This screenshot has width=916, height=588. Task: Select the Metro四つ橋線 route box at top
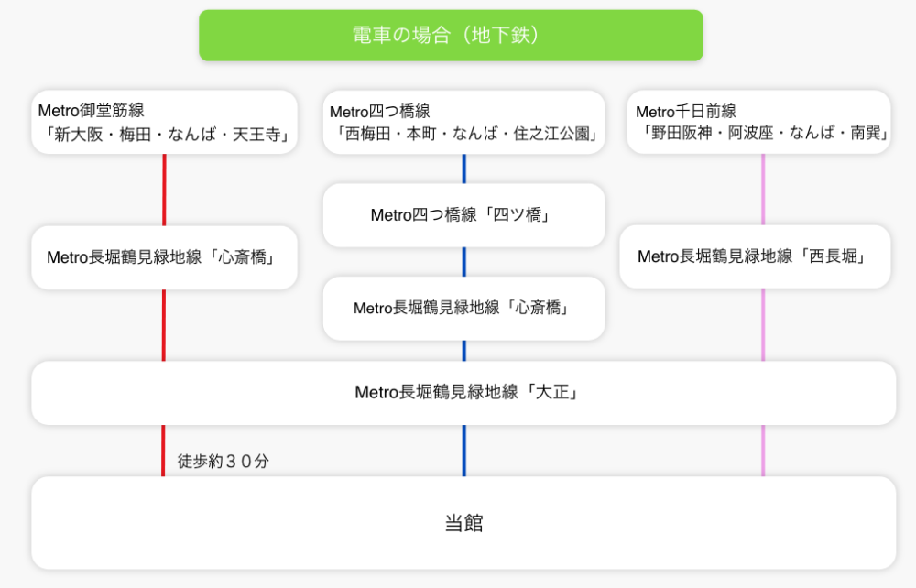[463, 122]
